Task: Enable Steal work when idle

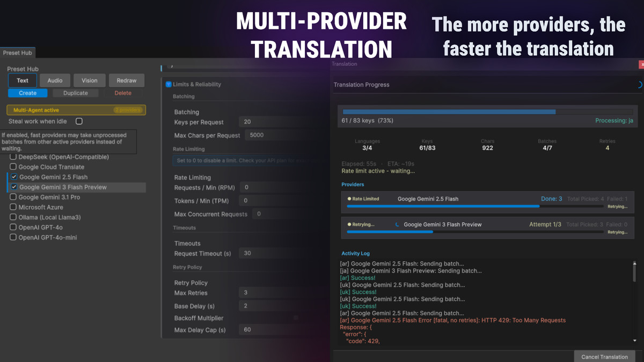Action: [79, 121]
